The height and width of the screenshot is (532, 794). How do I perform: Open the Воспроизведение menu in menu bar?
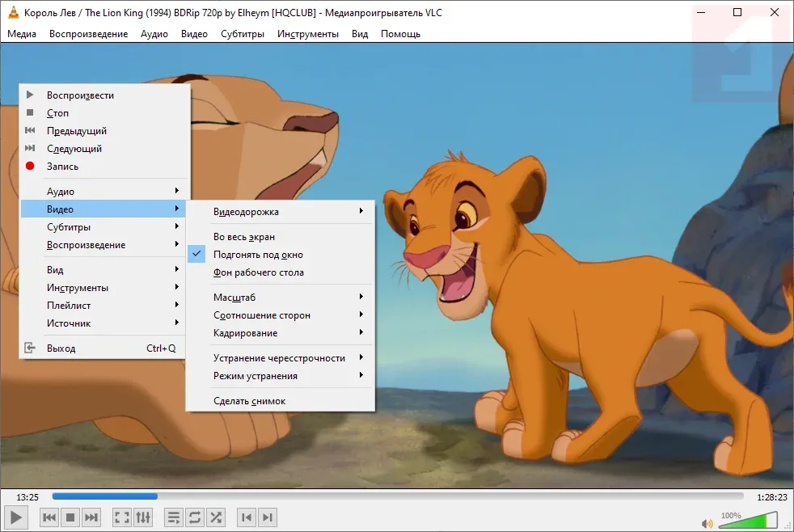pyautogui.click(x=88, y=34)
